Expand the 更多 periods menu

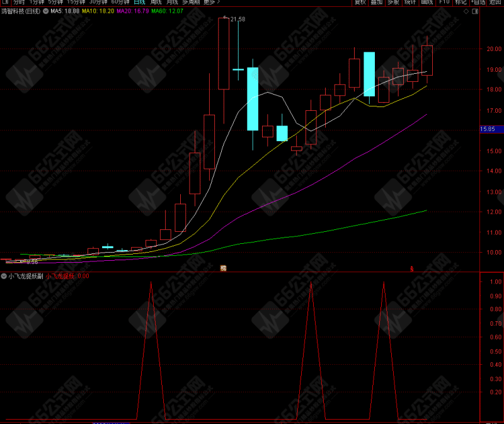pos(212,2)
